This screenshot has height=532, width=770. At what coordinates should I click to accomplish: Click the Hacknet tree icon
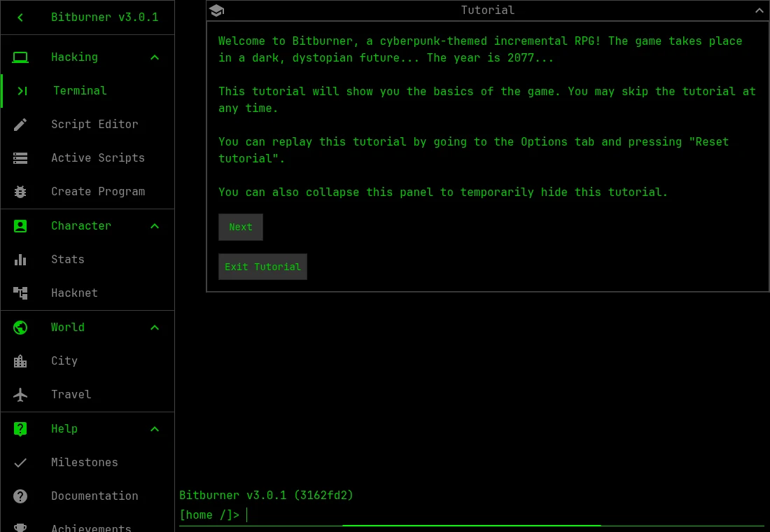click(x=20, y=293)
